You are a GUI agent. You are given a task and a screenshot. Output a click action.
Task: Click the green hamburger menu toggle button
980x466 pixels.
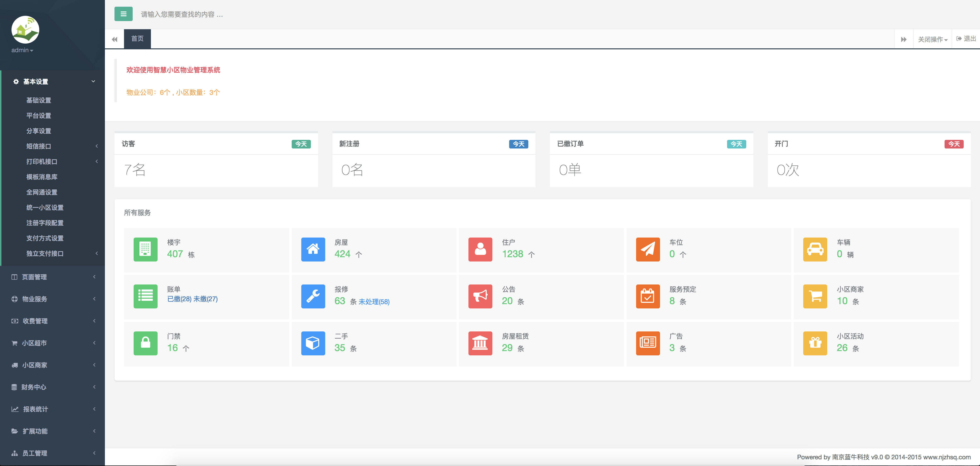(x=123, y=14)
